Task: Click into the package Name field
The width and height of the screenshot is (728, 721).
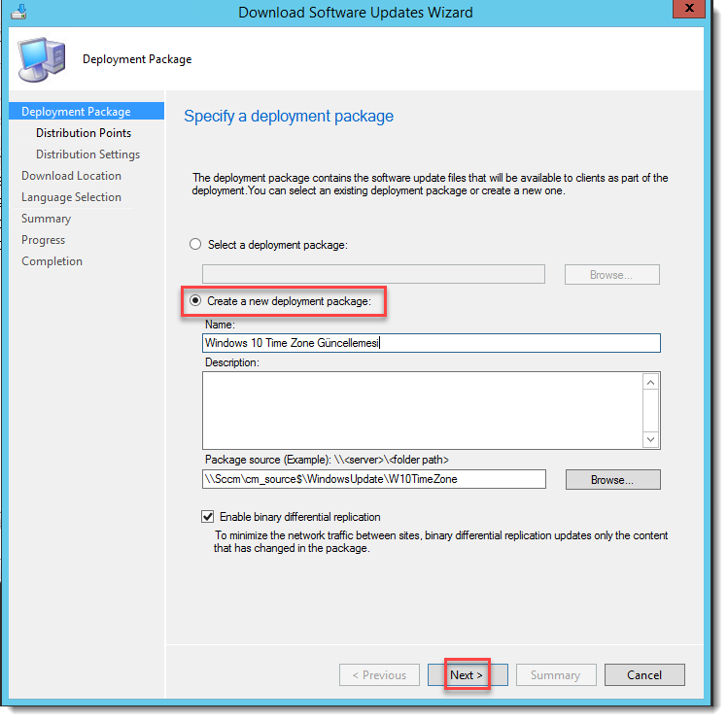Action: (431, 343)
